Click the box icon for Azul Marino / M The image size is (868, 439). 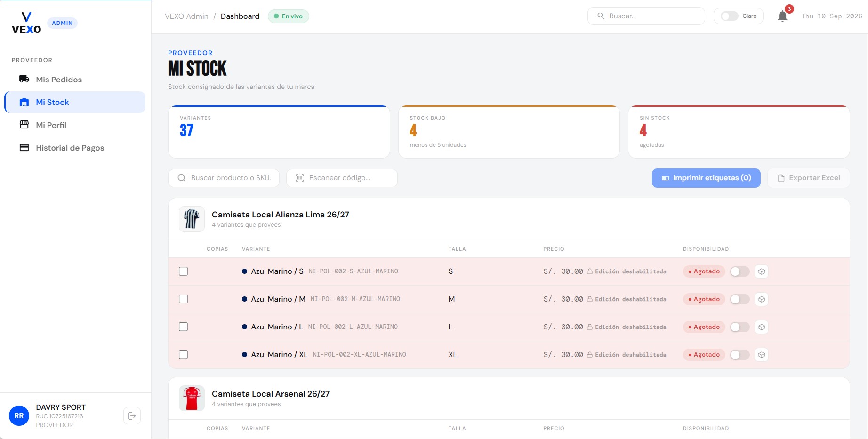762,299
